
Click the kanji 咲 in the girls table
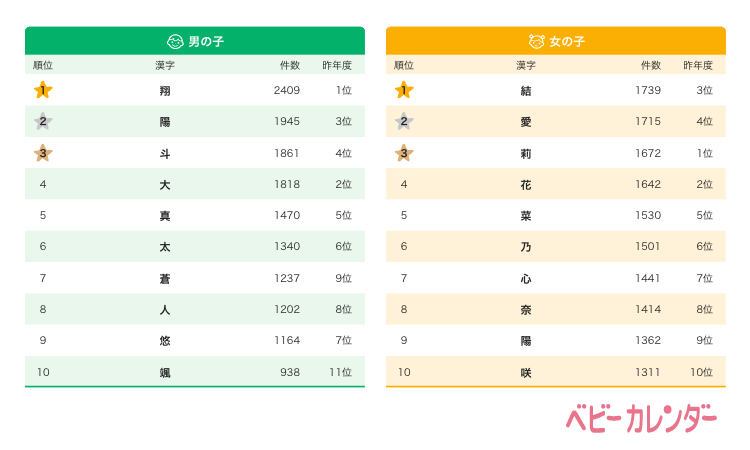[526, 372]
